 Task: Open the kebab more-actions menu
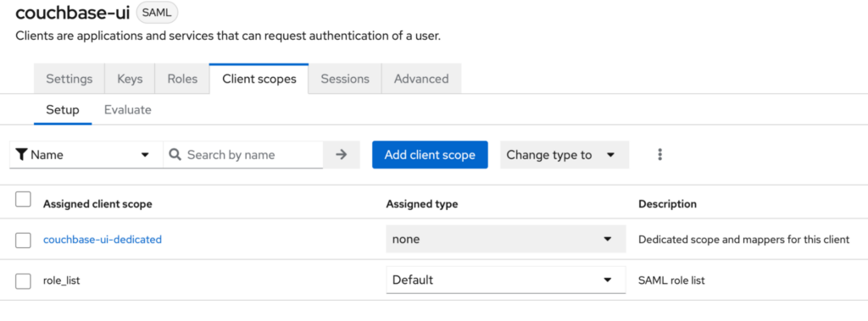pyautogui.click(x=659, y=155)
